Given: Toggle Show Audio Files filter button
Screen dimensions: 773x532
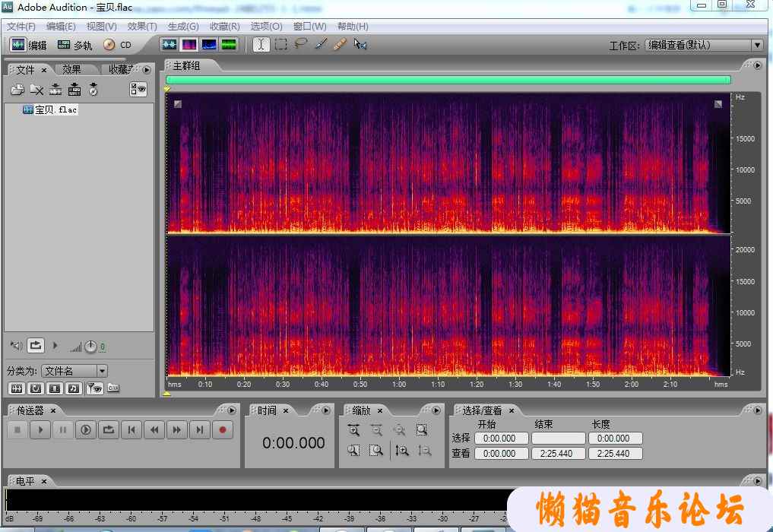Looking at the screenshot, I should 16,388.
